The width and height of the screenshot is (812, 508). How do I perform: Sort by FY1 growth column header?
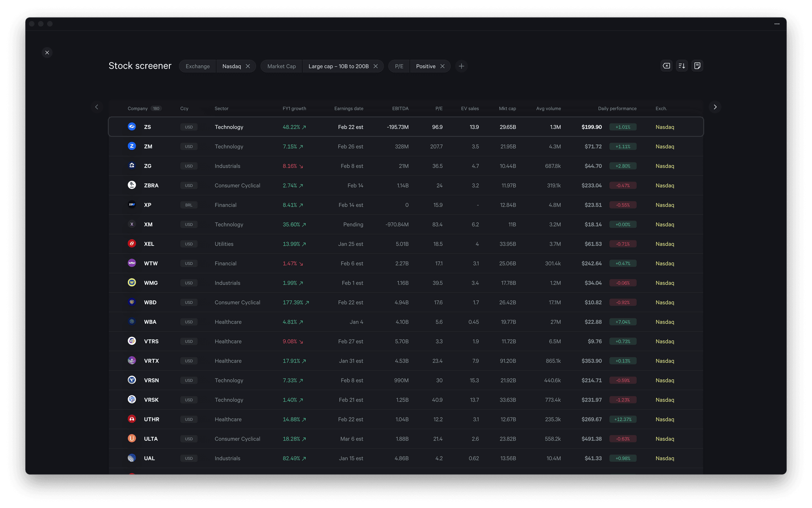pyautogui.click(x=294, y=108)
